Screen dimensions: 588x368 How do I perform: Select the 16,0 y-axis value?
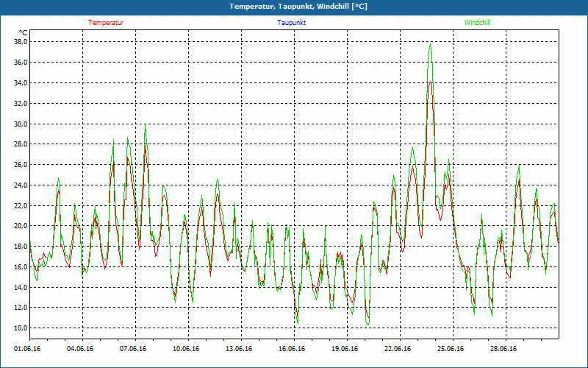tap(21, 266)
